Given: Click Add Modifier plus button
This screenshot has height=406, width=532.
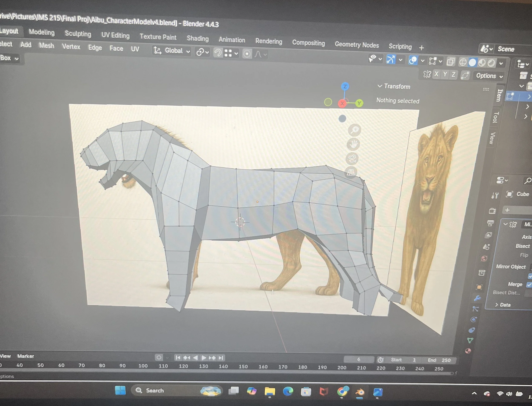Looking at the screenshot, I should [507, 210].
